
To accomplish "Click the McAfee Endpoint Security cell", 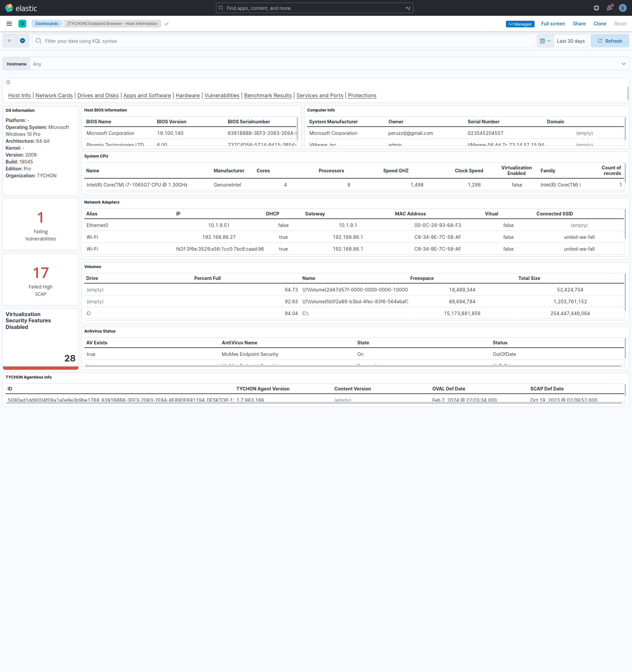I will tap(250, 354).
